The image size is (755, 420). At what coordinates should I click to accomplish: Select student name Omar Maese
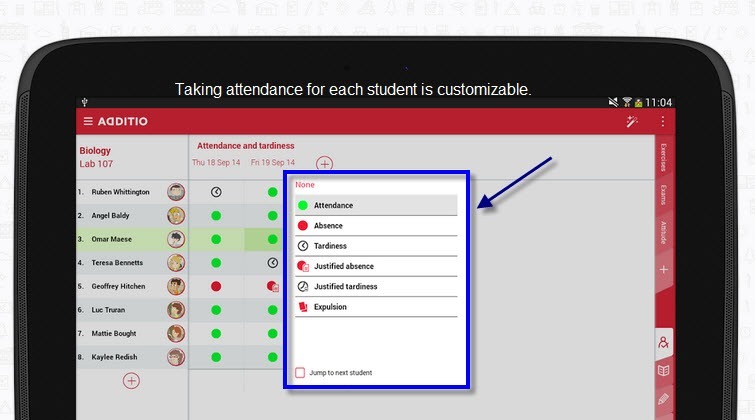coord(111,239)
